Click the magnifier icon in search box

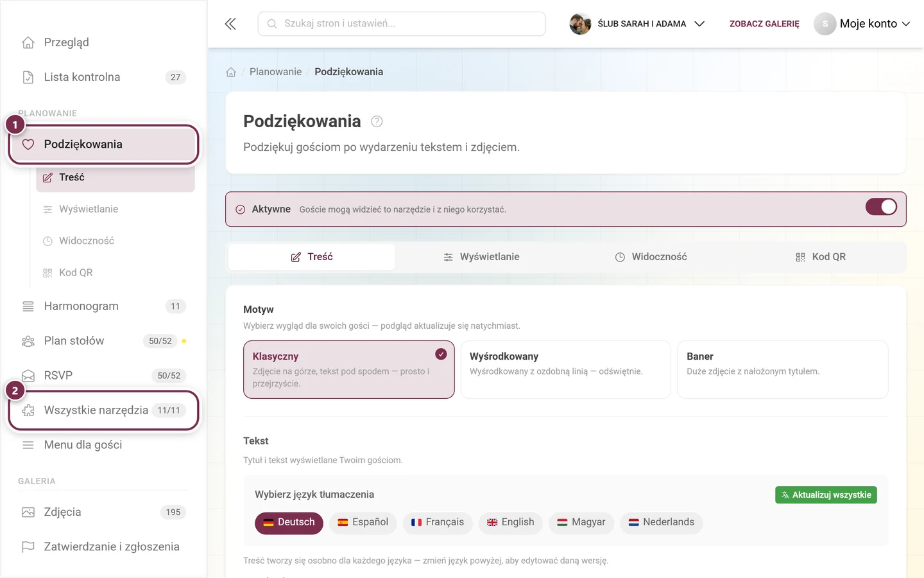point(272,24)
